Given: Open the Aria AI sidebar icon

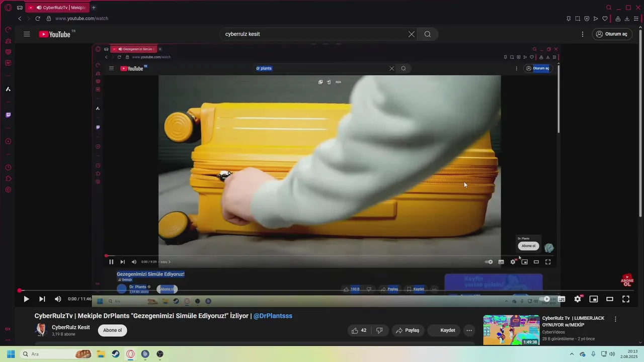Looking at the screenshot, I should pyautogui.click(x=8, y=89).
